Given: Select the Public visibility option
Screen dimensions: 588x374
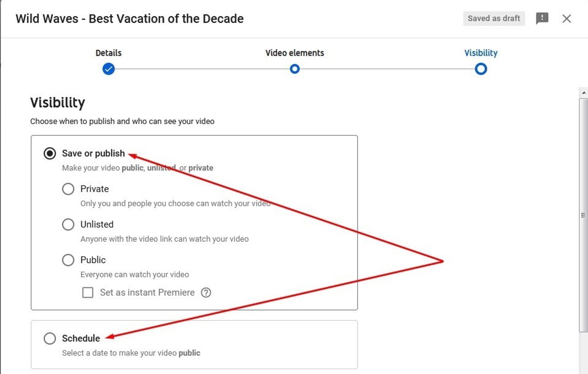Looking at the screenshot, I should [68, 260].
